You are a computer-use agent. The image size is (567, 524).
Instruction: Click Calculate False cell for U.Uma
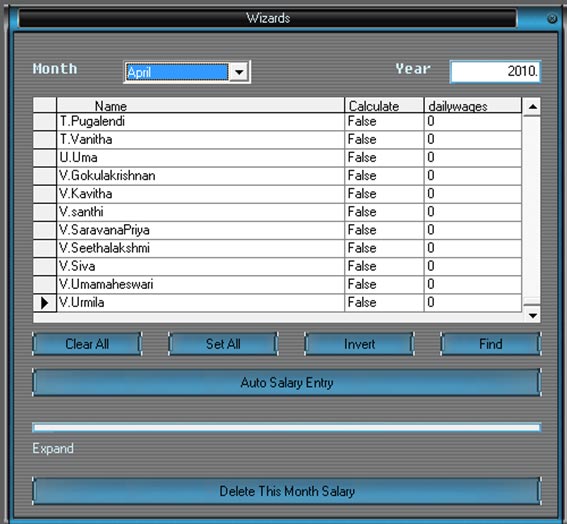tap(384, 158)
